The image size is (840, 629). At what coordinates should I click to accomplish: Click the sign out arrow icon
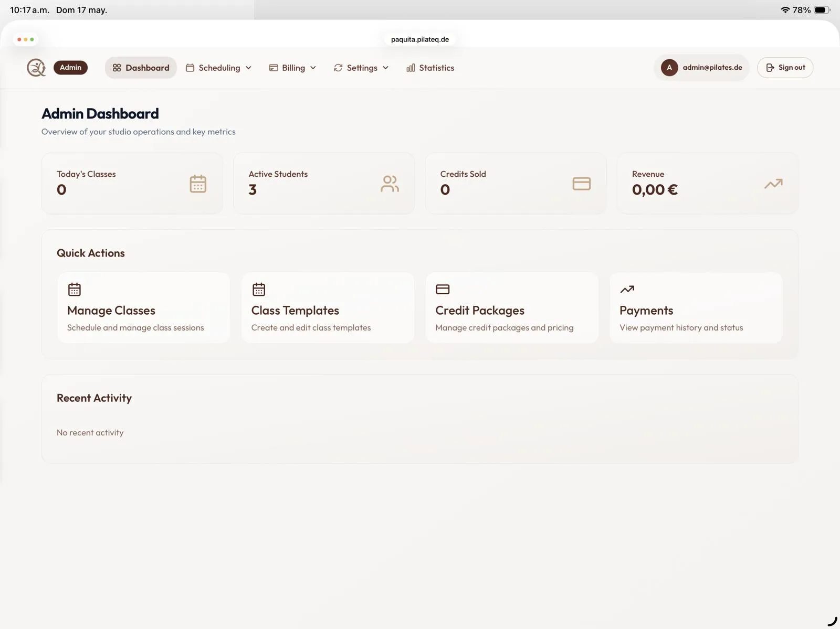[x=770, y=68]
